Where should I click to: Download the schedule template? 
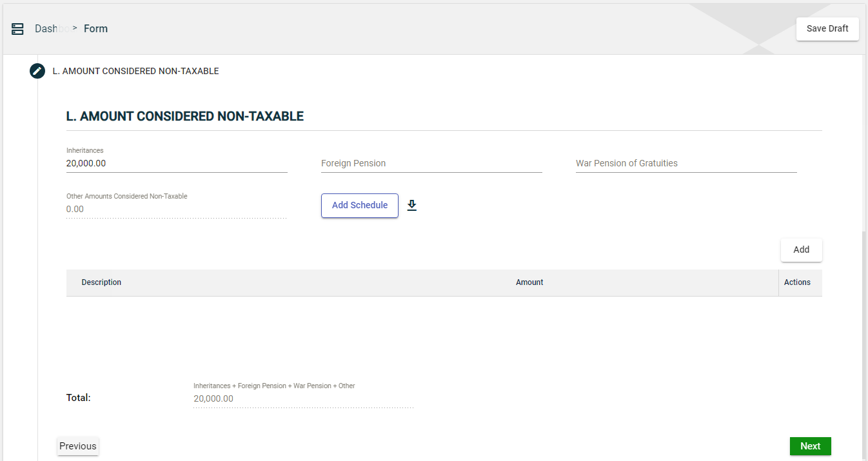412,206
